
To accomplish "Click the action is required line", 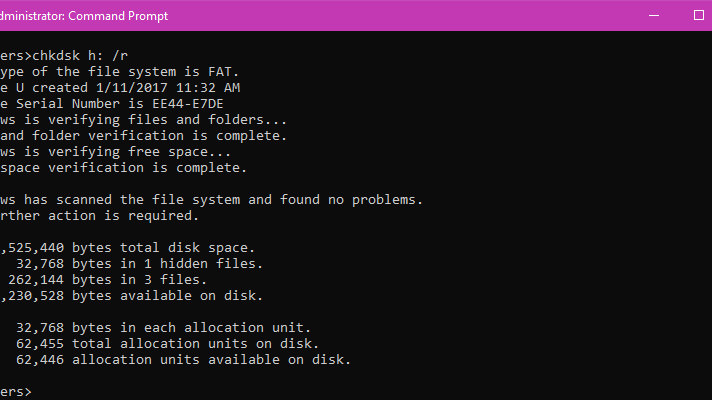I will (99, 216).
